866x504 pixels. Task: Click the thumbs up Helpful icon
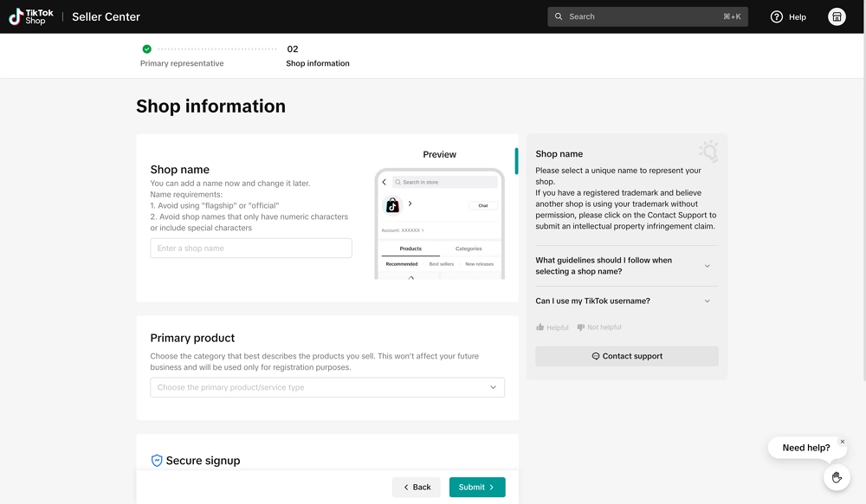tap(540, 327)
